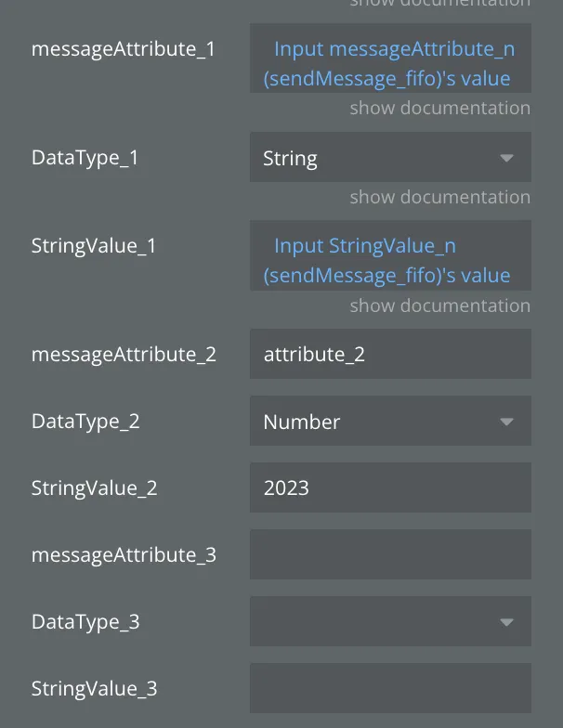The width and height of the screenshot is (563, 728).
Task: Click the messageAttribute_2 label
Action: click(x=124, y=355)
